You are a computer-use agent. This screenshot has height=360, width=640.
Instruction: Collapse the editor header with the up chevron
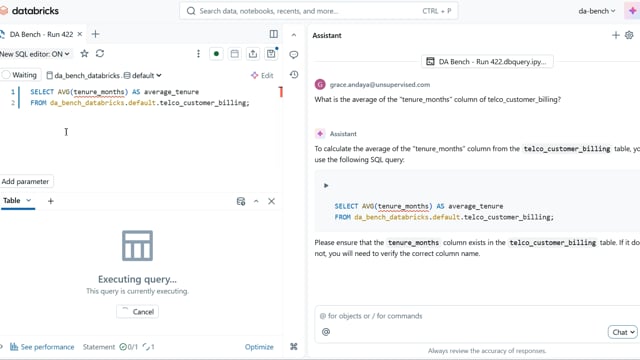point(294,35)
